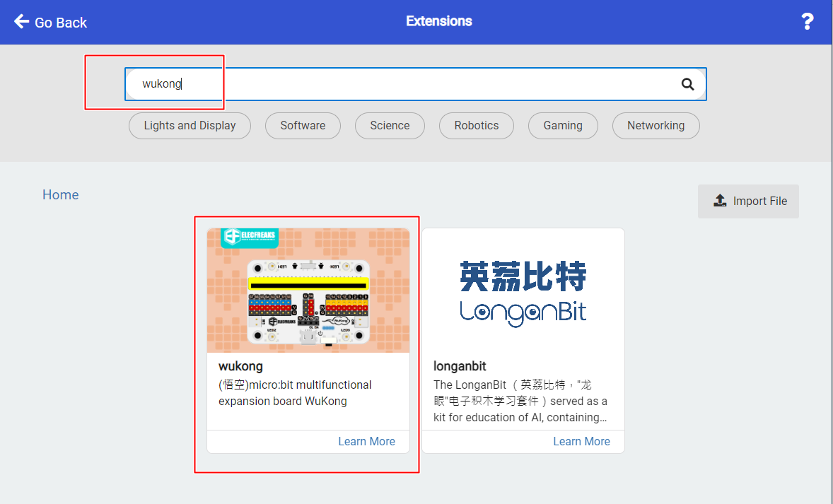Click the Import File button
This screenshot has width=833, height=504.
[749, 201]
